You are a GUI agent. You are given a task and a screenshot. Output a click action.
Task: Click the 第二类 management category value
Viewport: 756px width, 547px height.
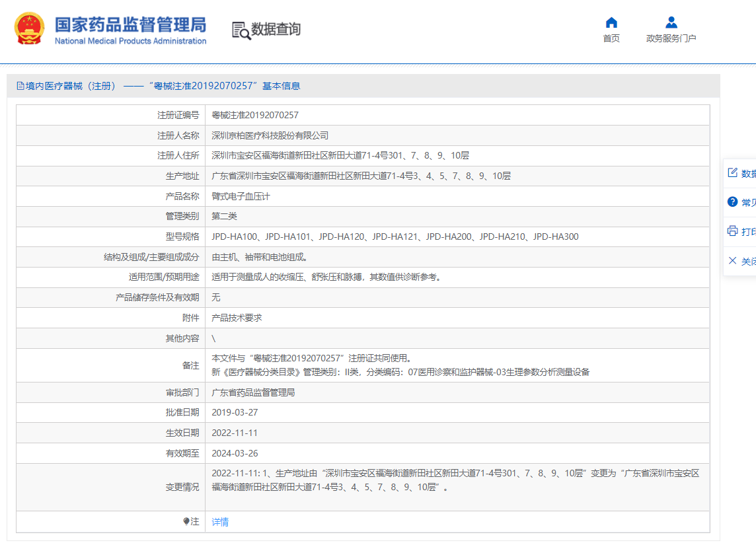[224, 216]
